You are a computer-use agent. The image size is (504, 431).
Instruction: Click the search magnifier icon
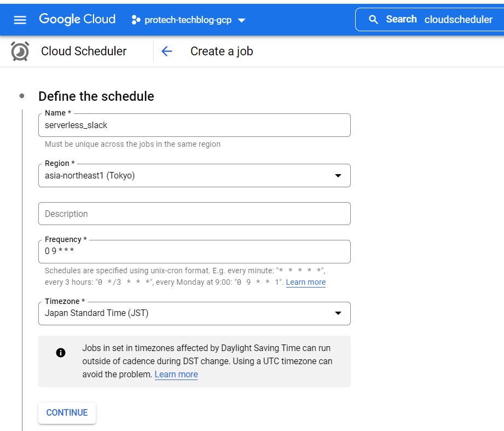[374, 20]
